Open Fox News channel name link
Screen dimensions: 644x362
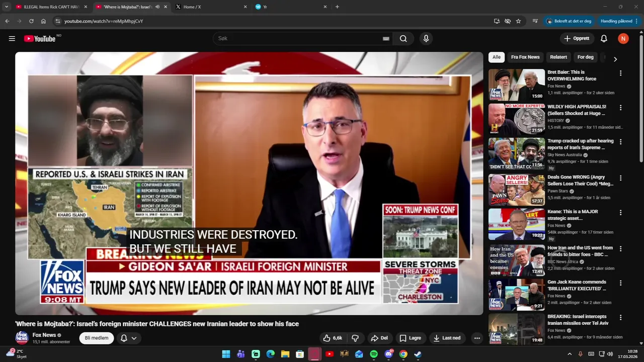point(44,335)
